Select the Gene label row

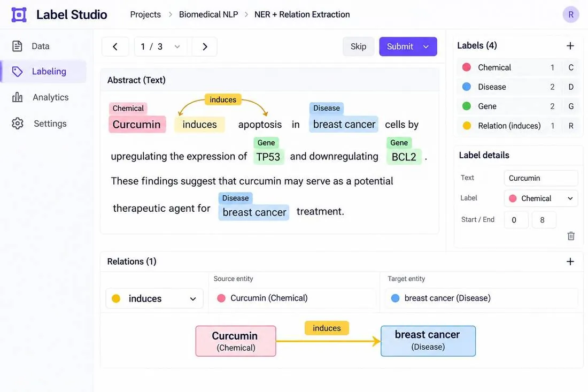point(517,106)
